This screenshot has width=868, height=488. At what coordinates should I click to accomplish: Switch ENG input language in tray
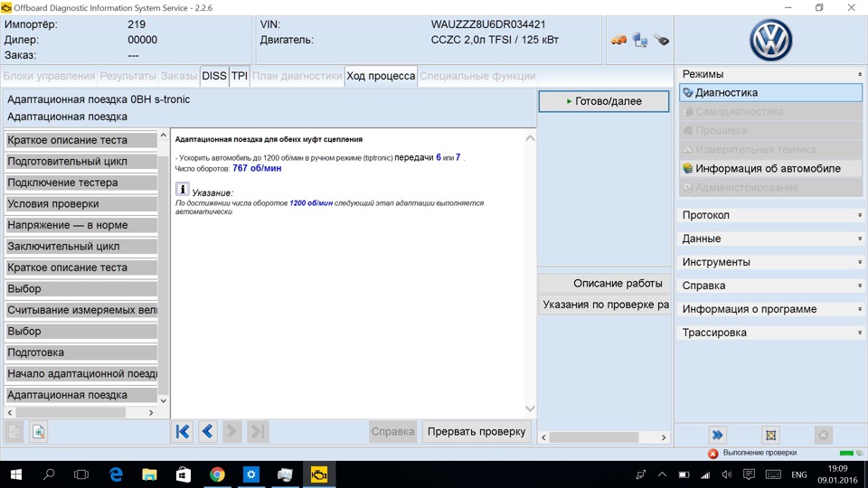click(798, 474)
